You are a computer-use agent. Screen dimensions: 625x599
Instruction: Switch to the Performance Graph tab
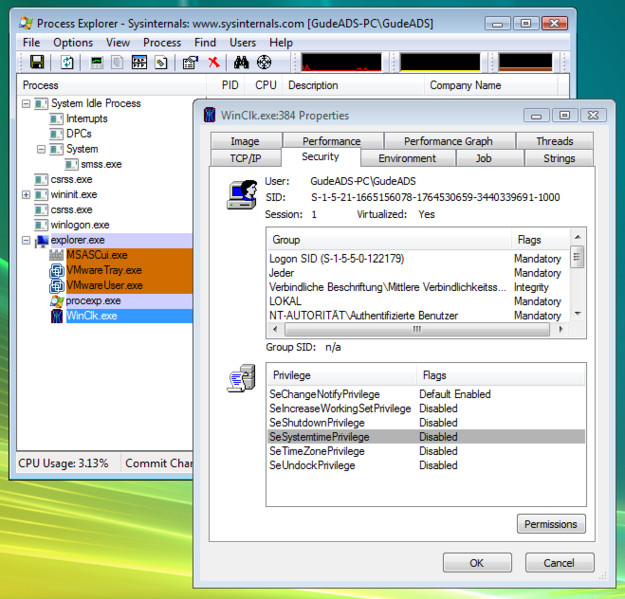coord(448,141)
